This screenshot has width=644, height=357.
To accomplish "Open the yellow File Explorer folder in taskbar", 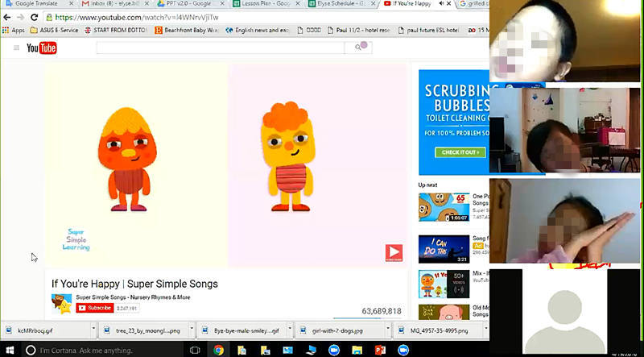I will 357,350.
